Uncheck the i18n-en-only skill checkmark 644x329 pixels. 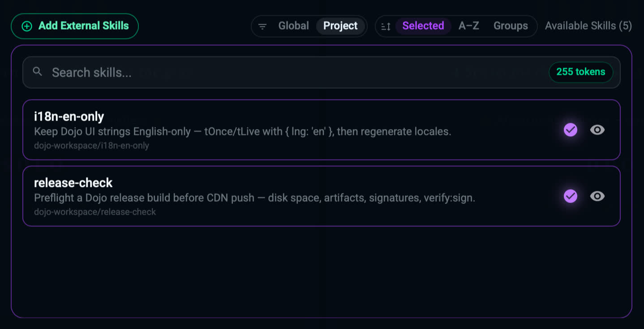coord(570,130)
